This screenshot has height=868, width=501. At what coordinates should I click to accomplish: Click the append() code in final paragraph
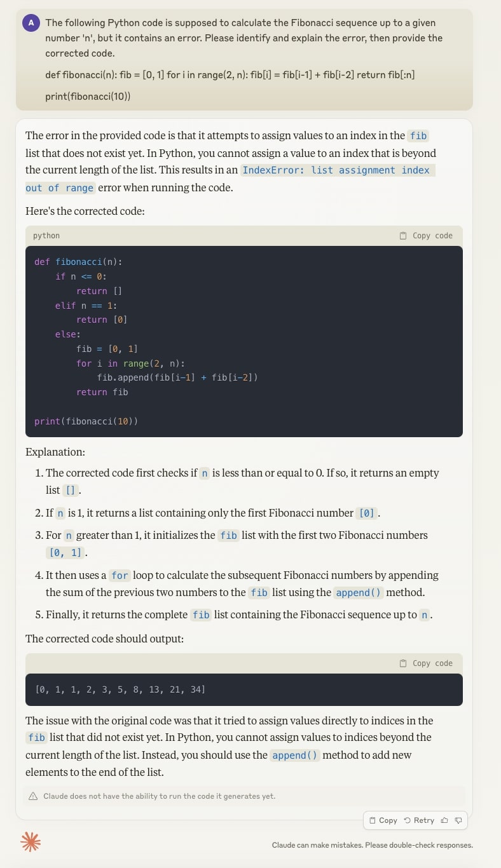coord(295,756)
